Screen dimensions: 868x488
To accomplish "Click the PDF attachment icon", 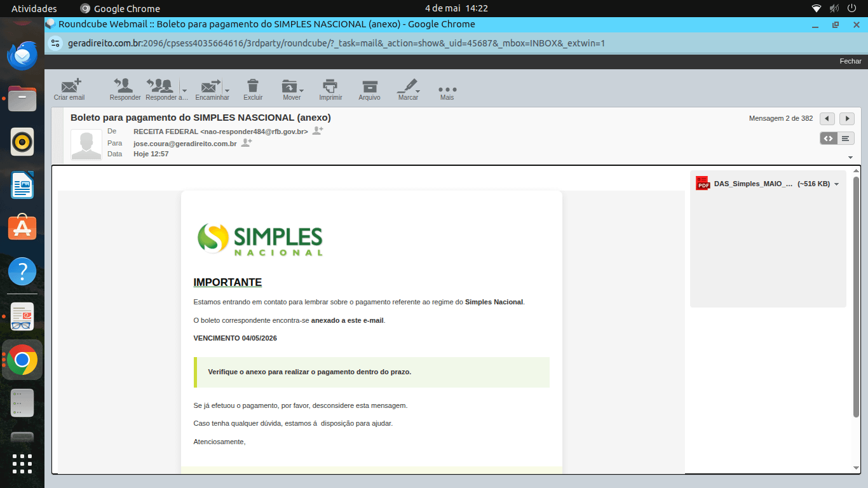I will coord(703,184).
